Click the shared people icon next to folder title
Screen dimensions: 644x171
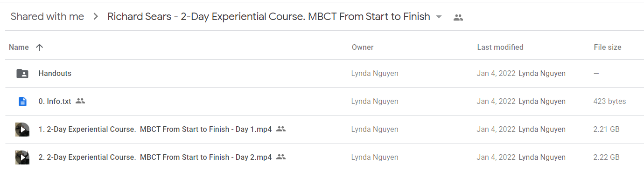[x=458, y=18]
